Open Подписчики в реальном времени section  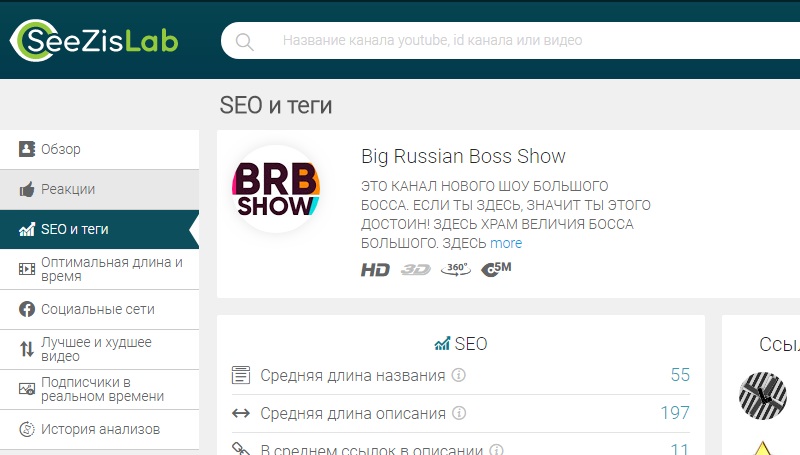99,389
